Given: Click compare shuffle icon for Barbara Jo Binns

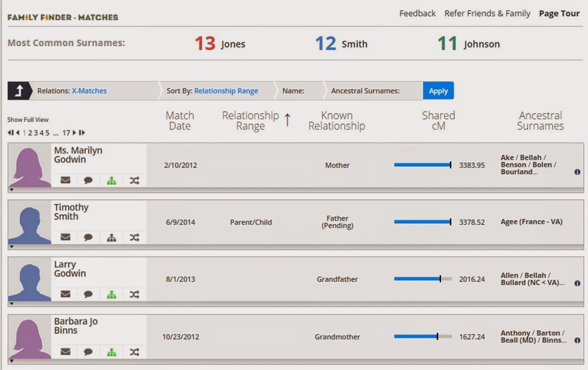Looking at the screenshot, I should pyautogui.click(x=134, y=352).
